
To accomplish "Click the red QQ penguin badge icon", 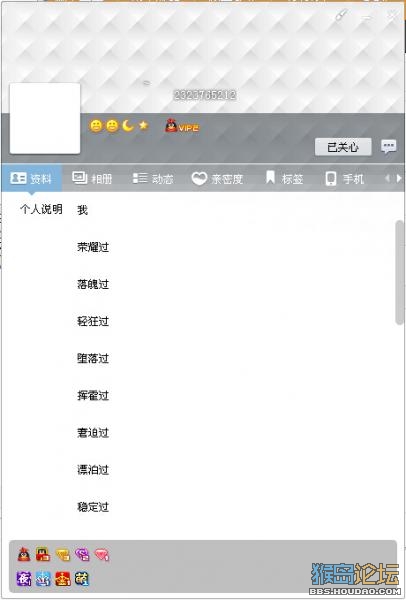I will (x=43, y=554).
